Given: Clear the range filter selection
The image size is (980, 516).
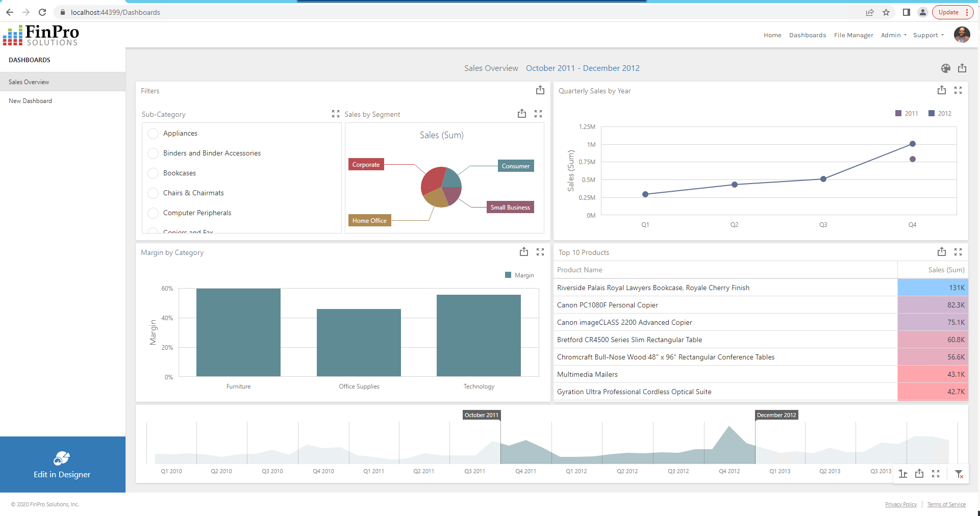Looking at the screenshot, I should pyautogui.click(x=960, y=474).
